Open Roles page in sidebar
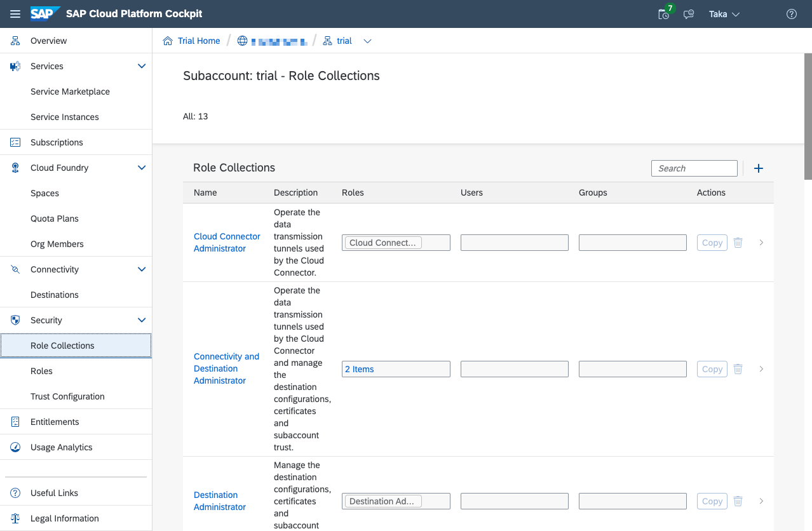The image size is (812, 531). click(x=41, y=371)
